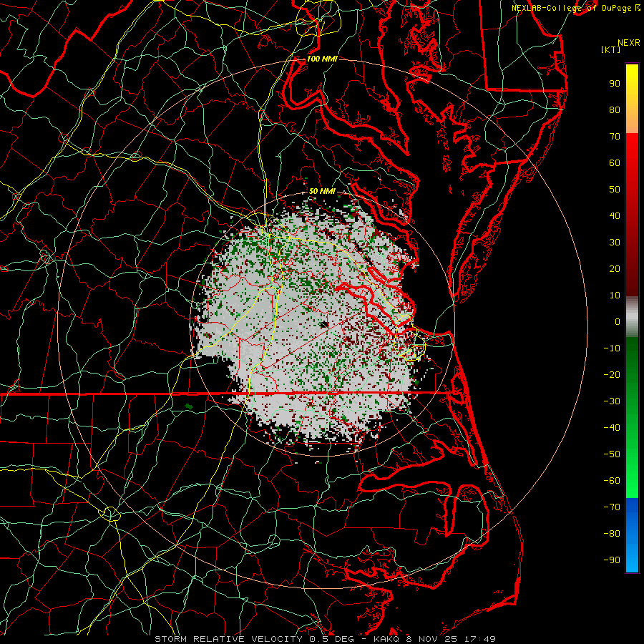Click the 0 value on the velocity scale
This screenshot has height=644, width=644.
point(618,321)
